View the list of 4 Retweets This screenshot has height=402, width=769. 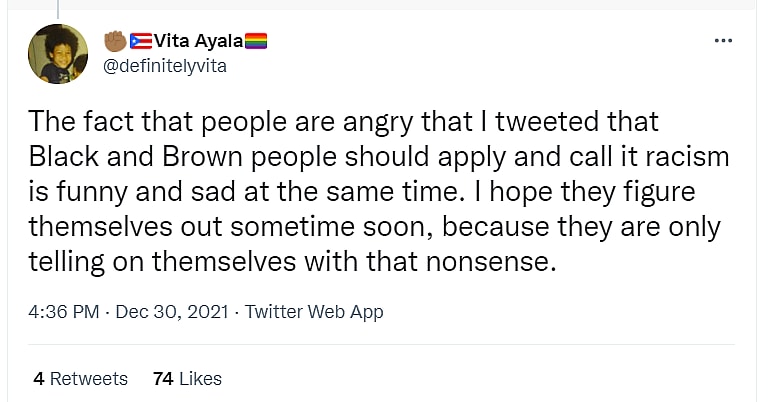coord(80,379)
